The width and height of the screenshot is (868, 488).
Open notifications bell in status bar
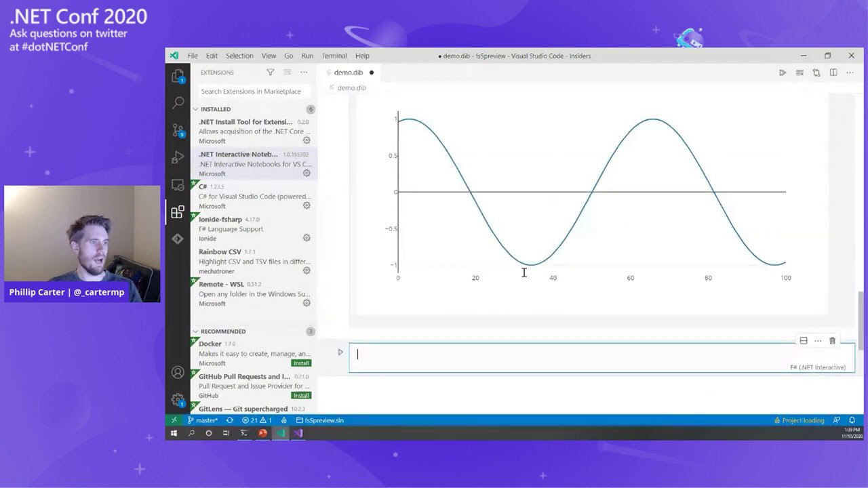(x=852, y=420)
